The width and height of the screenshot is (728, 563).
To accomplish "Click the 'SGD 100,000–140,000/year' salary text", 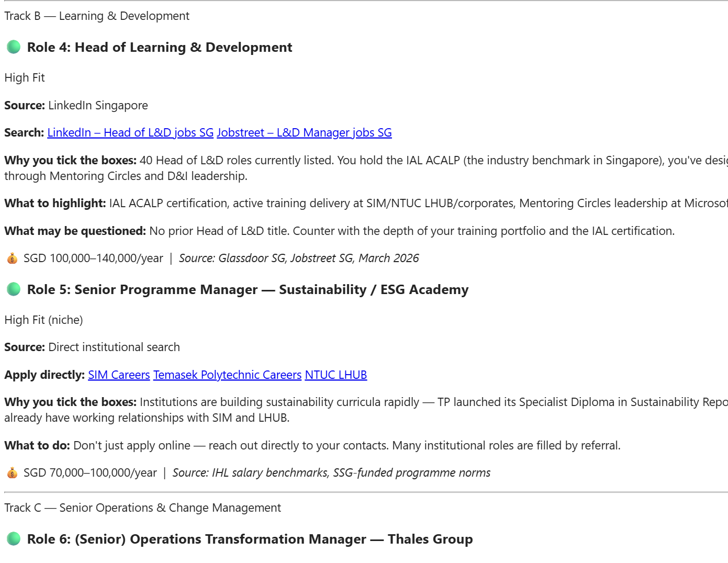I will [x=93, y=258].
